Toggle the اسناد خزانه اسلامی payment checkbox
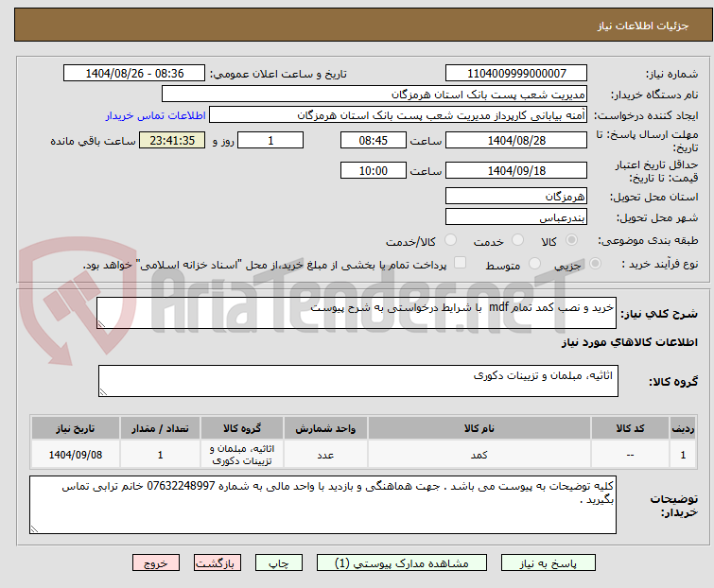714x588 pixels. coord(461,263)
